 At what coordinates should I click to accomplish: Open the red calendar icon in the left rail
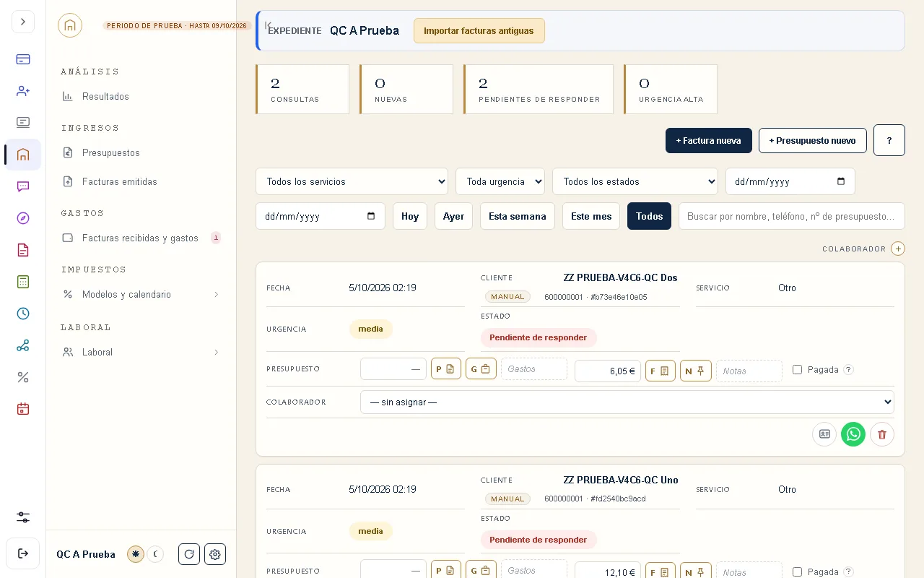(x=23, y=409)
